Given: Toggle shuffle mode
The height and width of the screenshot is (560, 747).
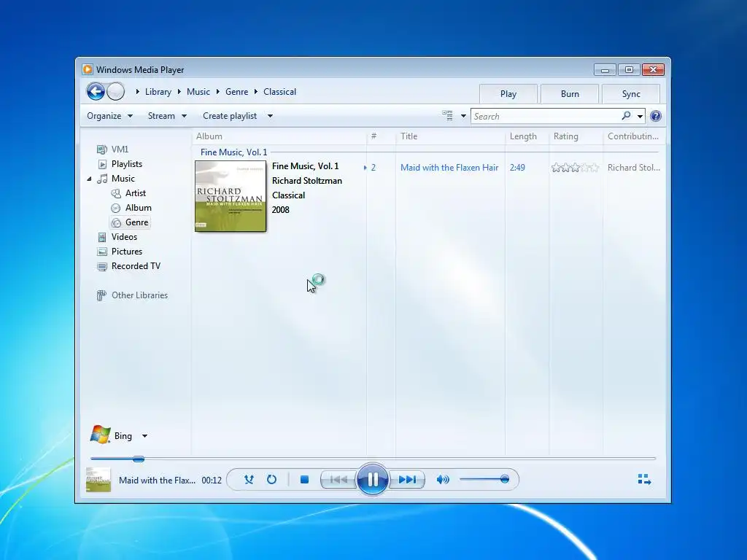Looking at the screenshot, I should [x=249, y=480].
